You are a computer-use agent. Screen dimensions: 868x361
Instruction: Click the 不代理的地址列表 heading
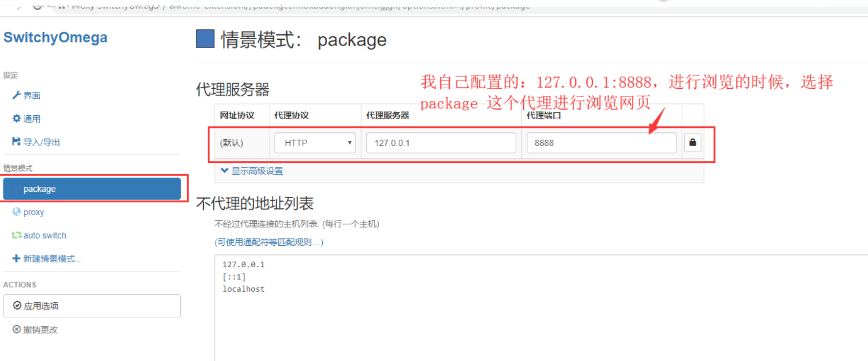tap(255, 203)
